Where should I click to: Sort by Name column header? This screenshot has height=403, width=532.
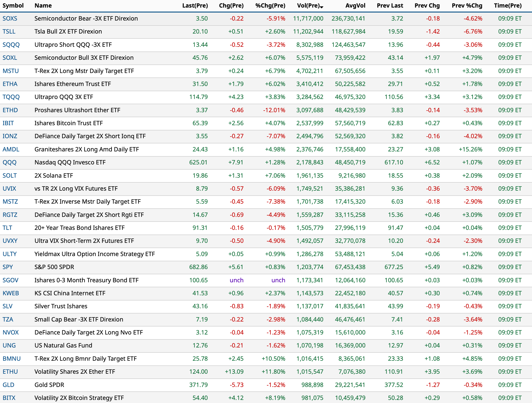pos(43,5)
